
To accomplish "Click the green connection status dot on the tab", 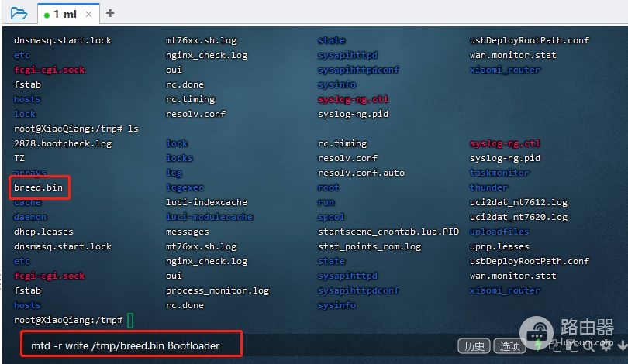I will click(47, 15).
